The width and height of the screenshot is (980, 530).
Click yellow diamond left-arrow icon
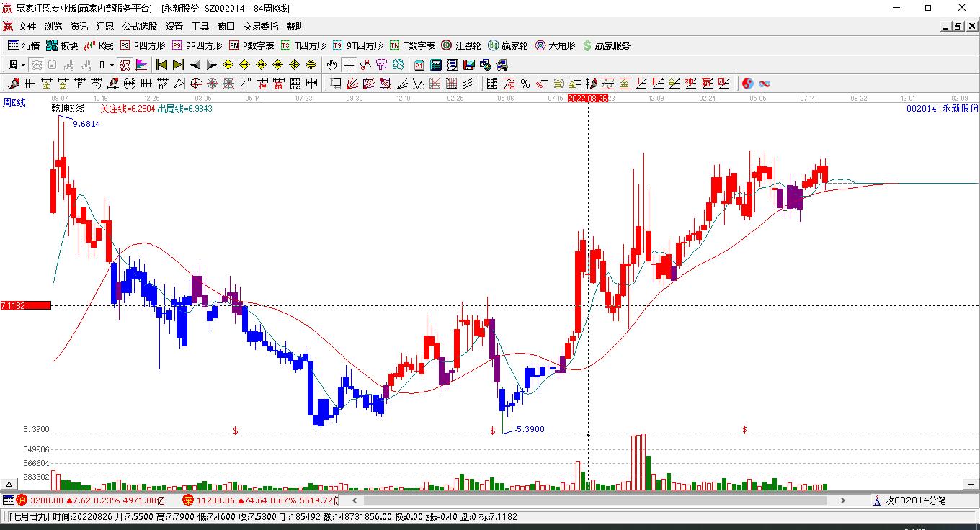coord(228,65)
